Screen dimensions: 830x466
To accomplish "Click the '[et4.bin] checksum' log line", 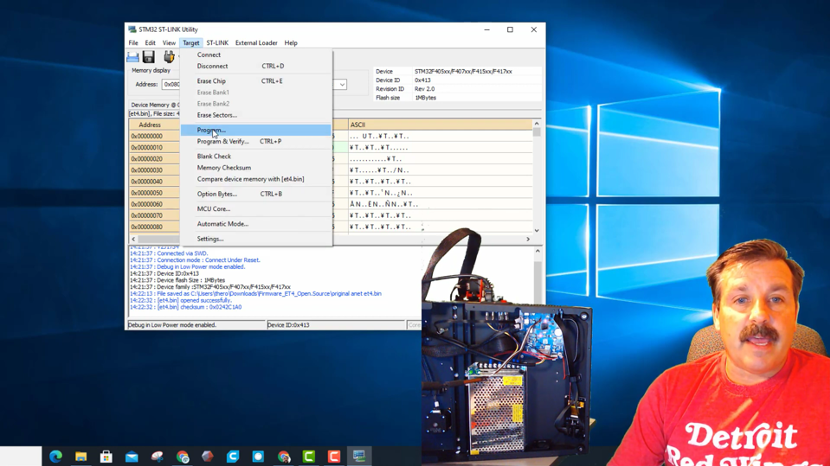I will [186, 307].
